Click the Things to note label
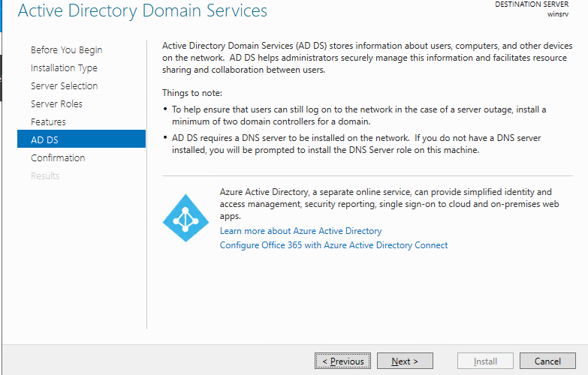This screenshot has width=588, height=375. coord(192,93)
